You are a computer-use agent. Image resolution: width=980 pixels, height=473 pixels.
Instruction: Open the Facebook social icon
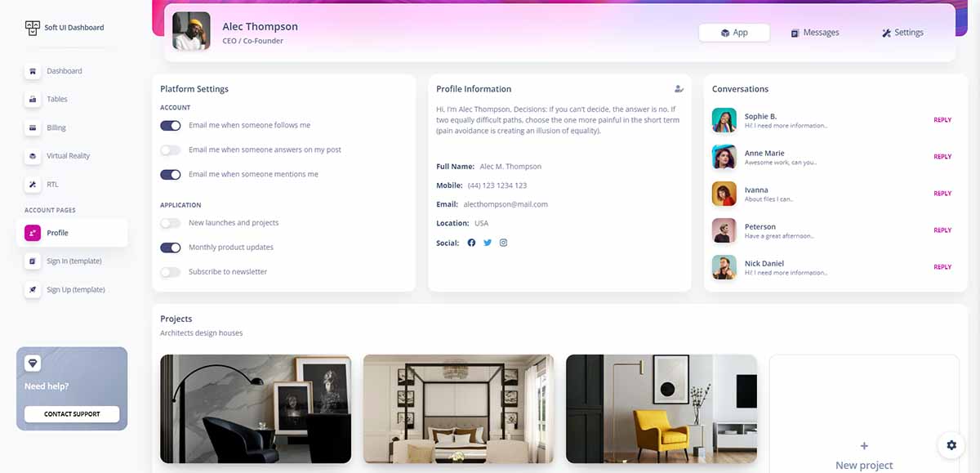[x=471, y=243]
